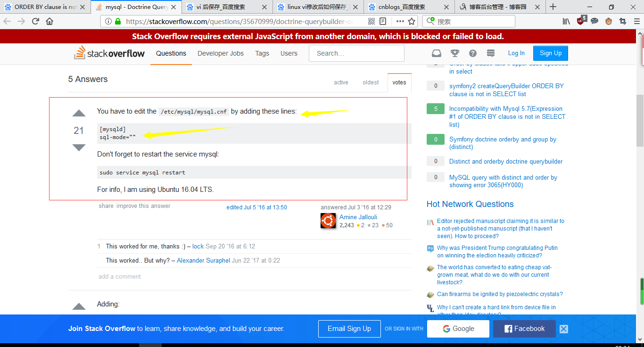
Task: Open Amine Jallouli's user profile link
Action: (x=358, y=217)
